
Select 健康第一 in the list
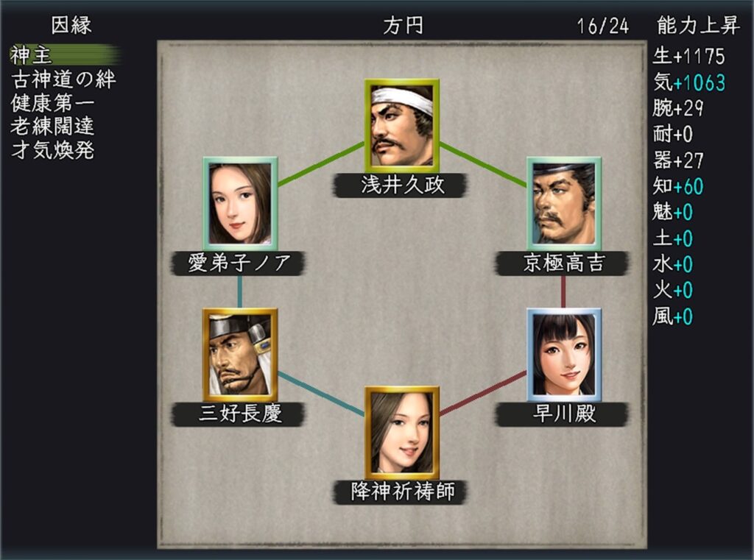point(53,103)
